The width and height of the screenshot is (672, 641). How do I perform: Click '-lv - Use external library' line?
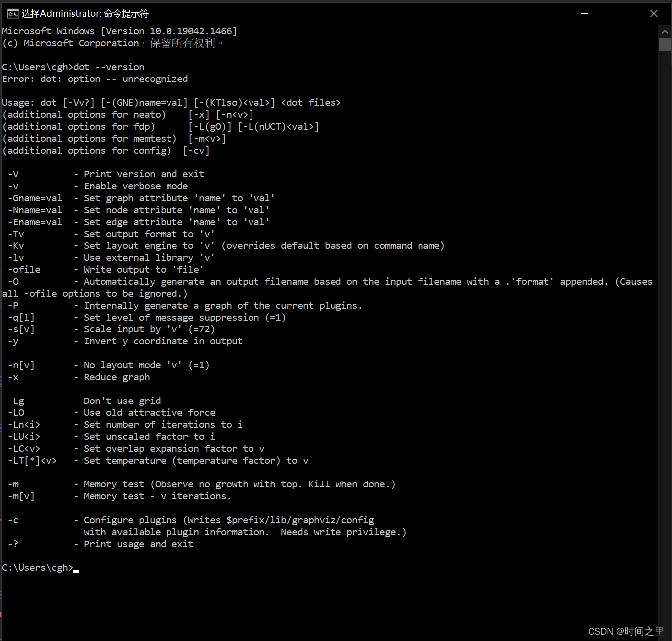(x=111, y=258)
